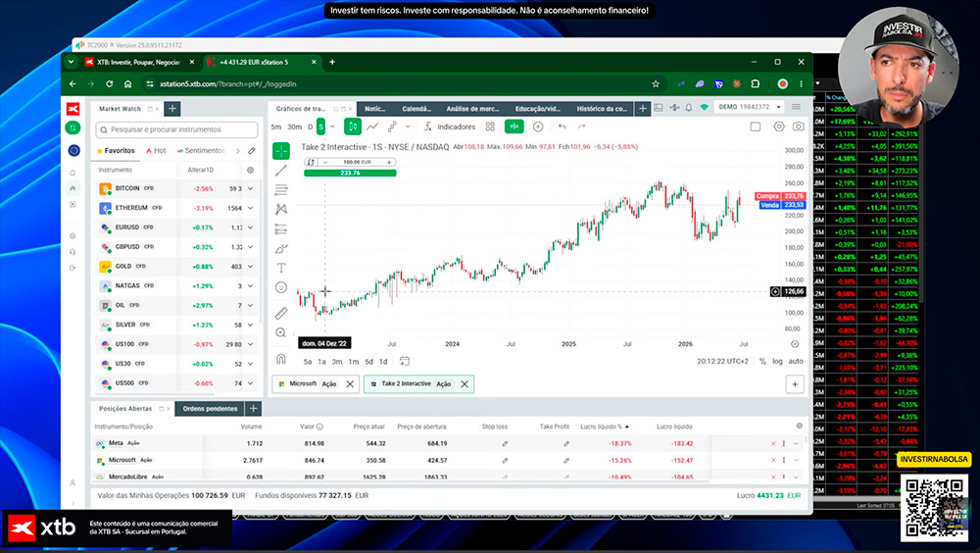The height and width of the screenshot is (553, 980).
Task: Select the trend line drawing tool
Action: [x=281, y=171]
